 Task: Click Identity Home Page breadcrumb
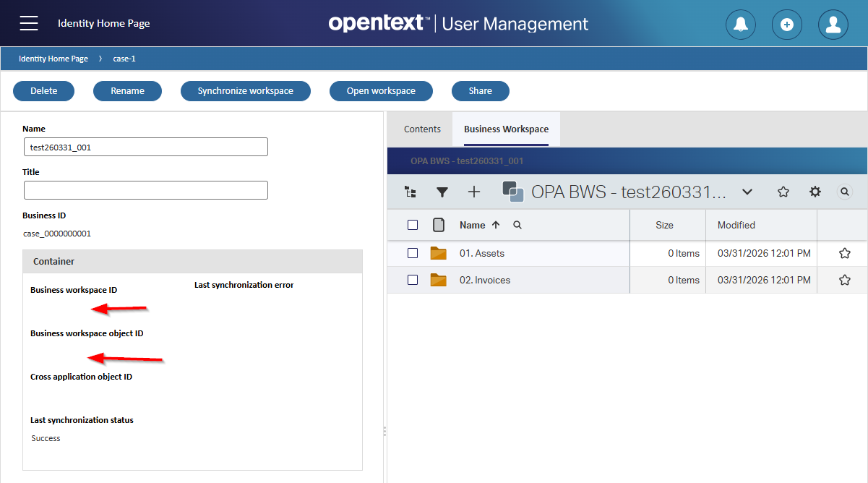point(53,59)
